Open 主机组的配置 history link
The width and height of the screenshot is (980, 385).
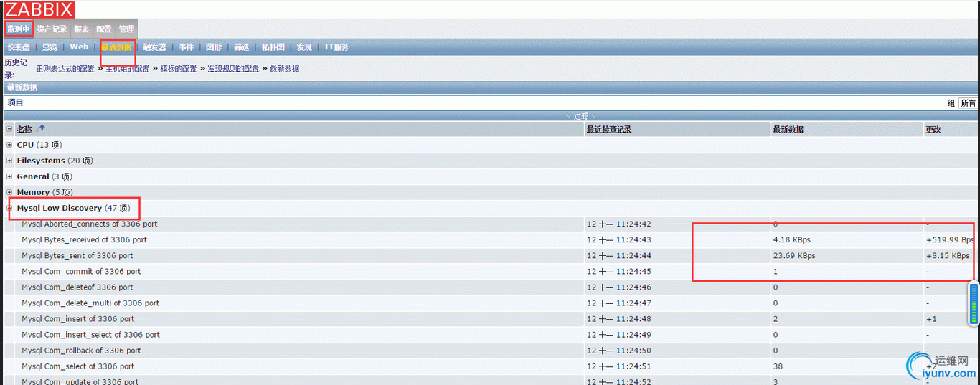127,69
